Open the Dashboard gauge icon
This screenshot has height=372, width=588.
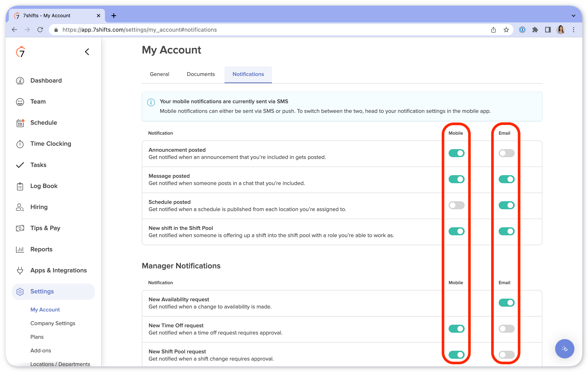click(20, 80)
